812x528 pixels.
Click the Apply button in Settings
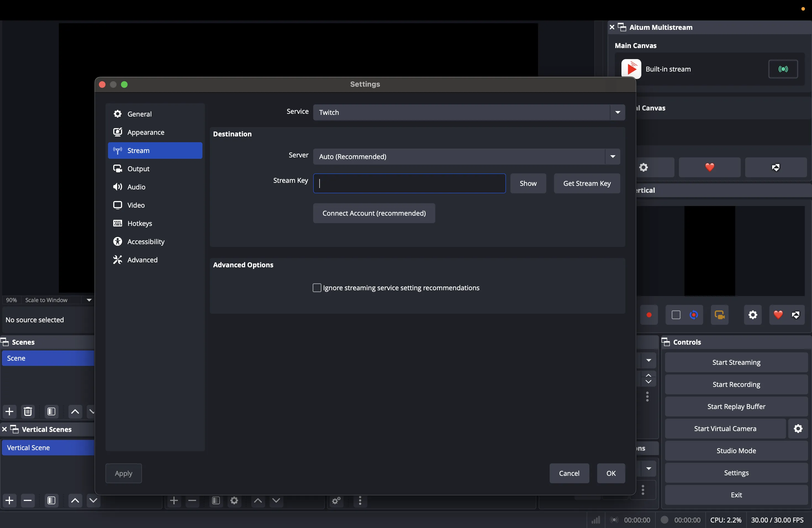[x=123, y=473]
